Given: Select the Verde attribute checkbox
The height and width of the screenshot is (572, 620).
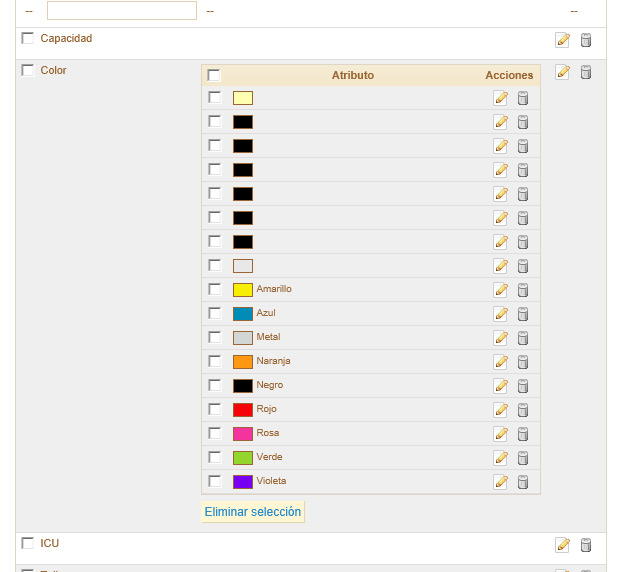Looking at the screenshot, I should [215, 457].
